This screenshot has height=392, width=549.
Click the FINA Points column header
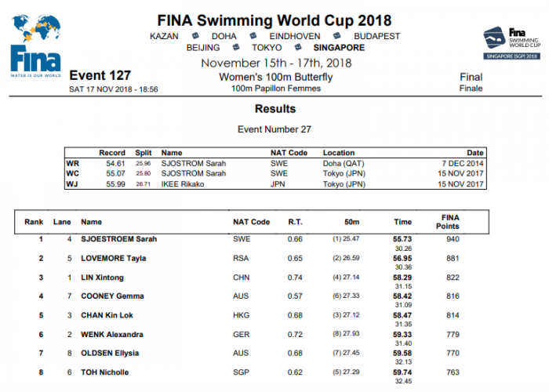pos(449,222)
